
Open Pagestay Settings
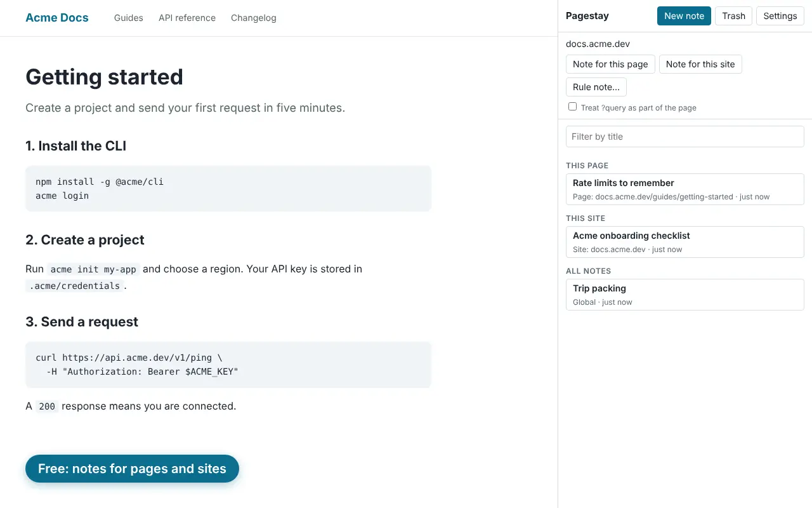tap(780, 16)
